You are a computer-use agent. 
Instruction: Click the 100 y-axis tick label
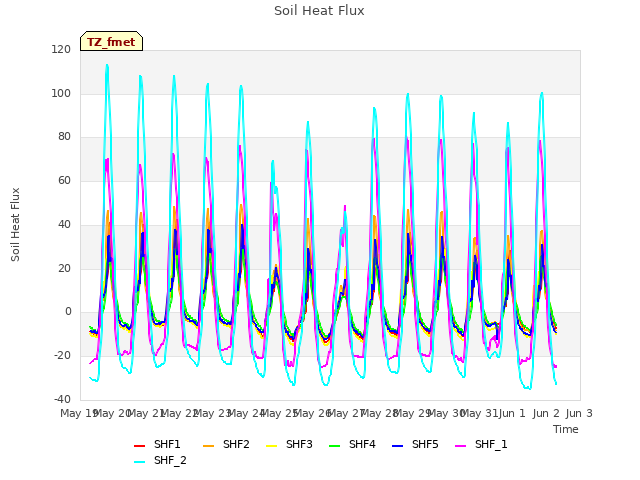click(61, 93)
